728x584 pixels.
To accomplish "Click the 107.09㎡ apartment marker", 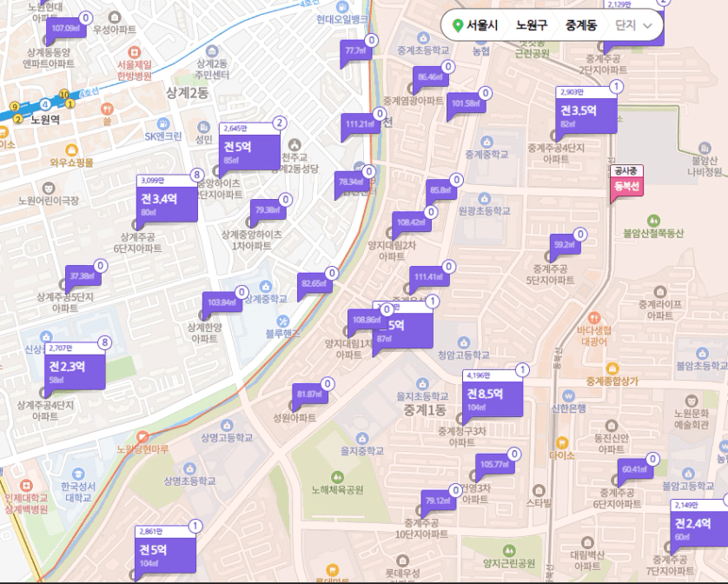I will click(x=65, y=29).
